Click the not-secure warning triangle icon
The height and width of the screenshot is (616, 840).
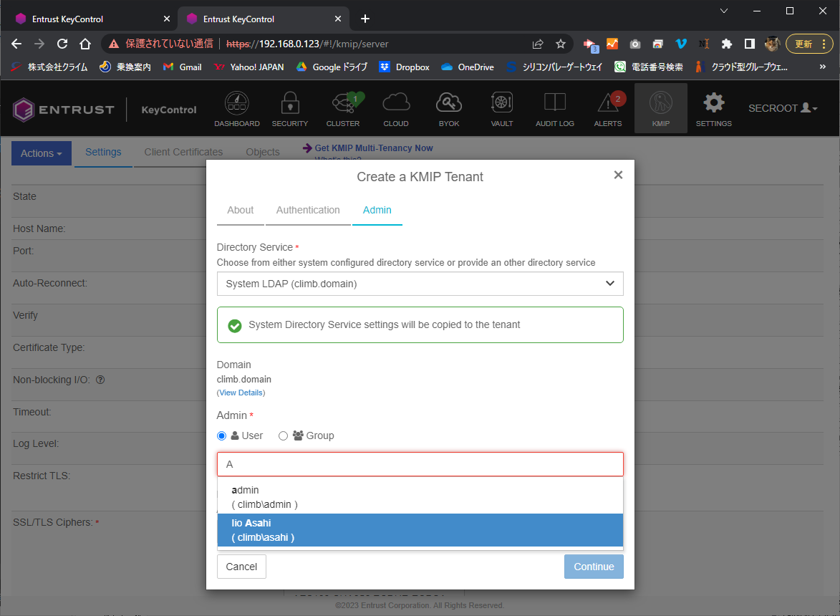coord(114,44)
